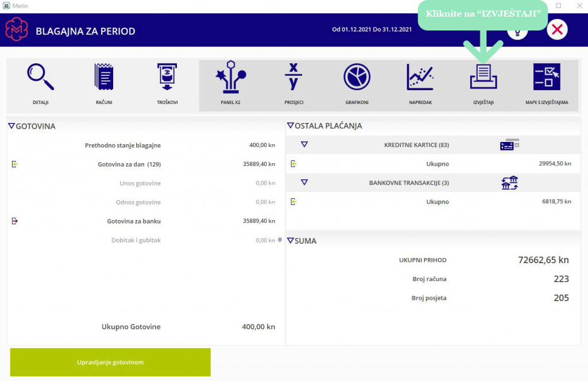The image size is (588, 381).
Task: Open the RAČUNI receipts icon
Action: (104, 78)
